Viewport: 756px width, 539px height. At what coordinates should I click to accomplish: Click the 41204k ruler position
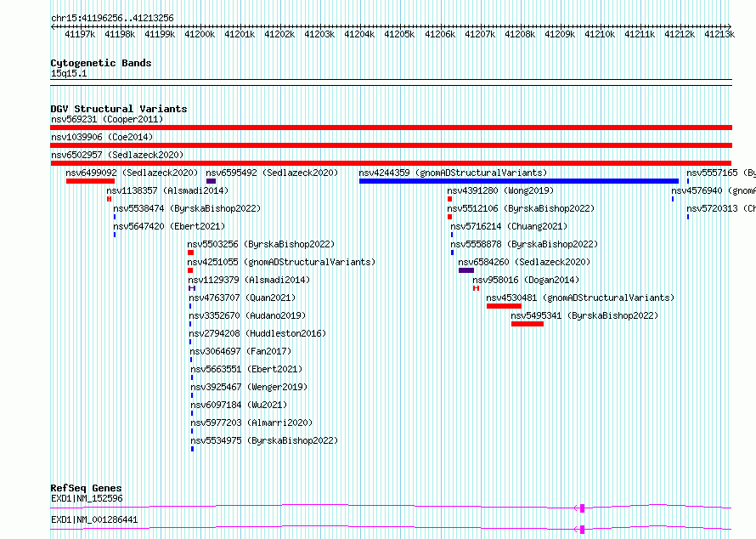(x=359, y=34)
